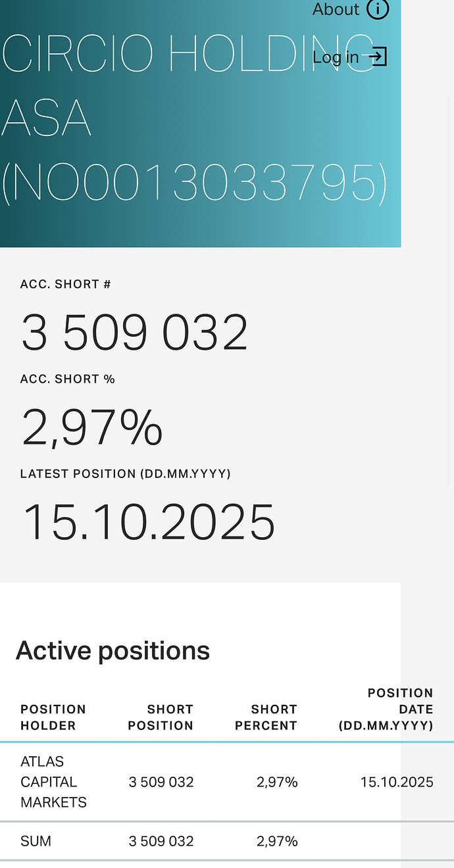Sort by Short Position column header

click(161, 717)
